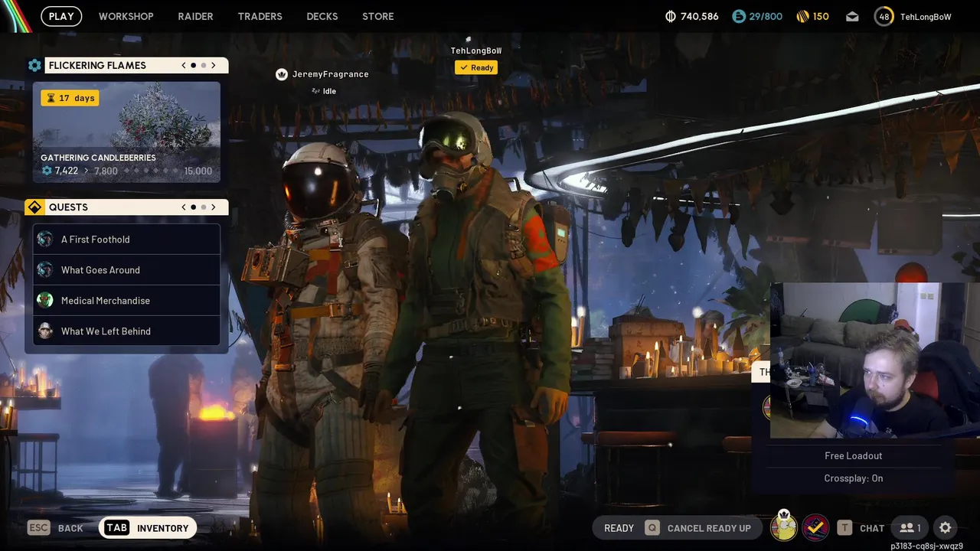This screenshot has height=551, width=980.
Task: Open the CHAT button
Action: 872,528
